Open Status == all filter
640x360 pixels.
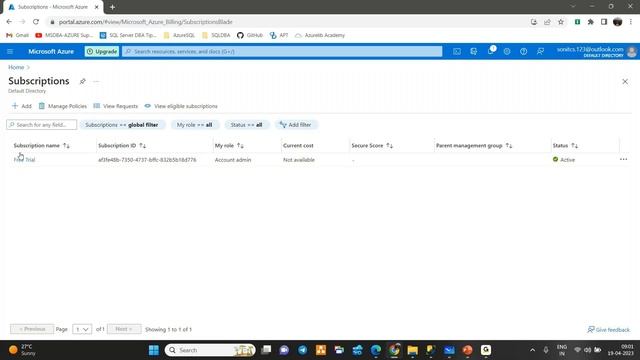tap(246, 125)
